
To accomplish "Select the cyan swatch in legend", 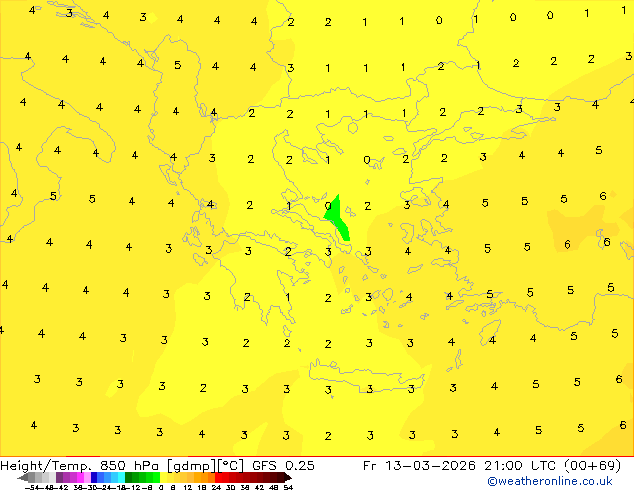I will pos(121,477).
